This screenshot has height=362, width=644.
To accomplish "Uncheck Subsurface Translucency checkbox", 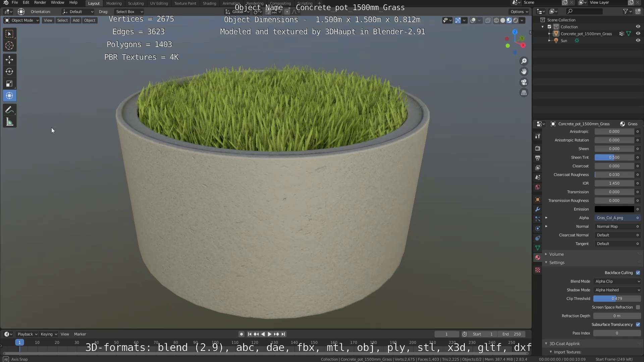I will (638, 324).
